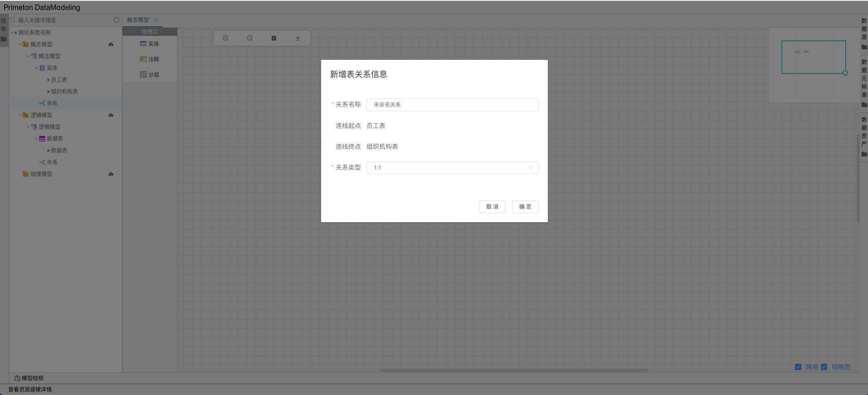Screen dimensions: 868x395
Task: Collapse the 逻辑模型 folder with the cloud icon
Action: (x=20, y=115)
